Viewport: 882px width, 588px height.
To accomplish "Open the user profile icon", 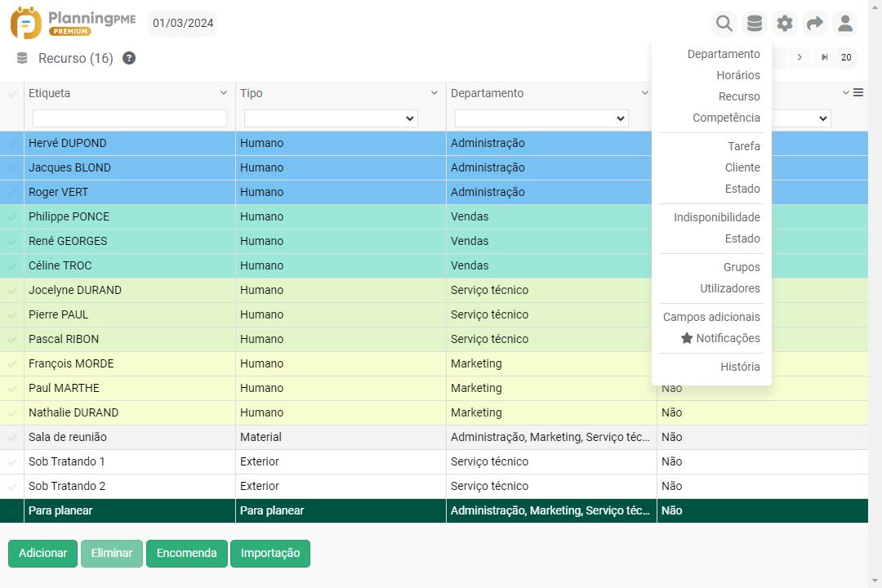I will click(x=845, y=24).
